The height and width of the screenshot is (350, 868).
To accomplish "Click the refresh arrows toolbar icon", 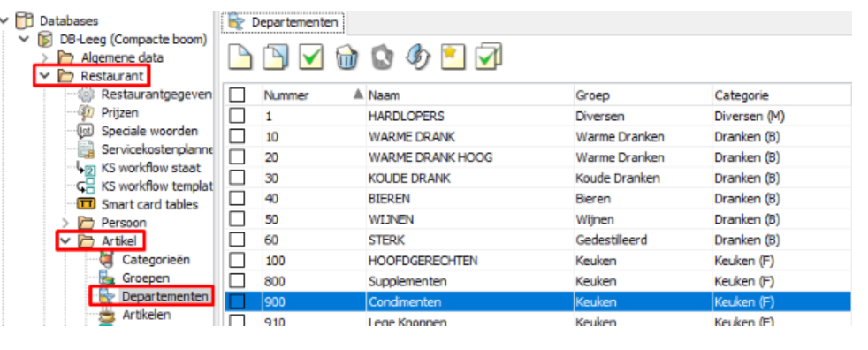I will [417, 57].
